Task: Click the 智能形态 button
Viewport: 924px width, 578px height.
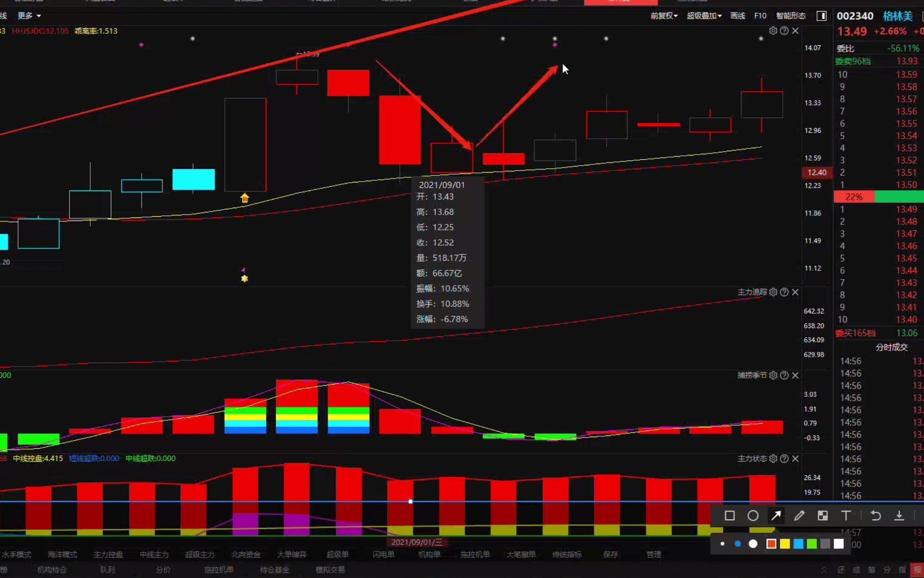Action: click(x=791, y=16)
